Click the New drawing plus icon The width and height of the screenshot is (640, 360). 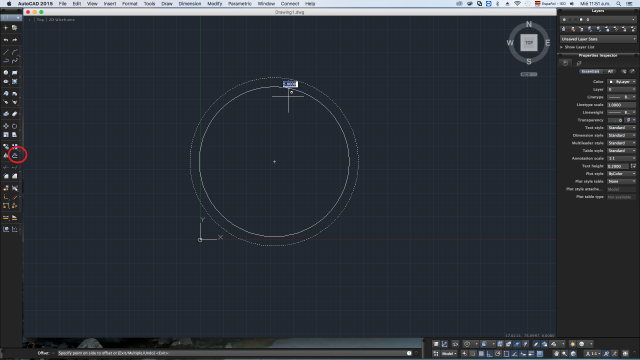(6, 28)
